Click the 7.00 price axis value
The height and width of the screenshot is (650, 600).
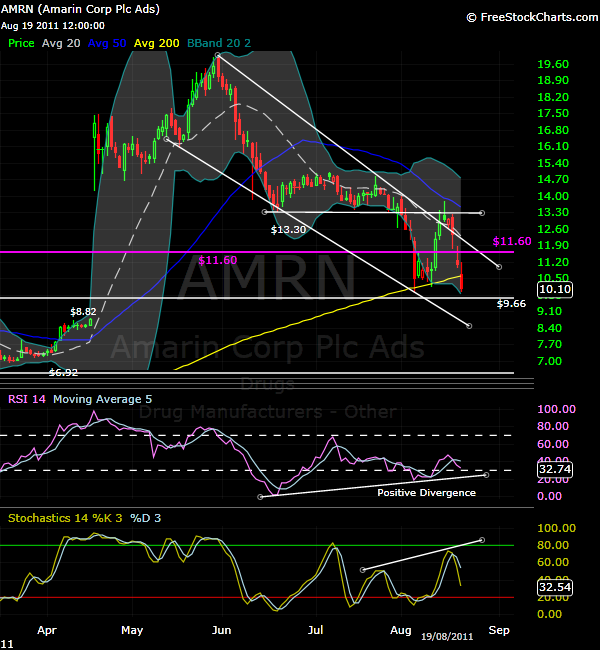coord(549,361)
